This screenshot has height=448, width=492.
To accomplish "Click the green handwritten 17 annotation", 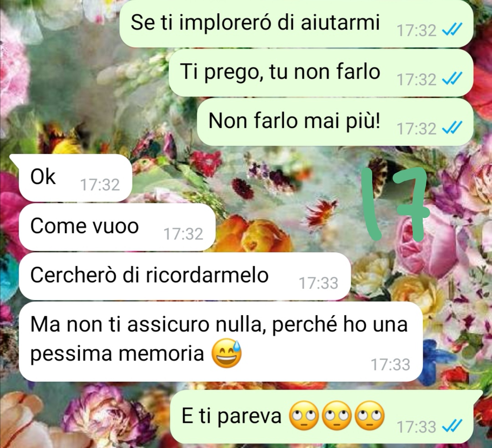I will pos(395,204).
